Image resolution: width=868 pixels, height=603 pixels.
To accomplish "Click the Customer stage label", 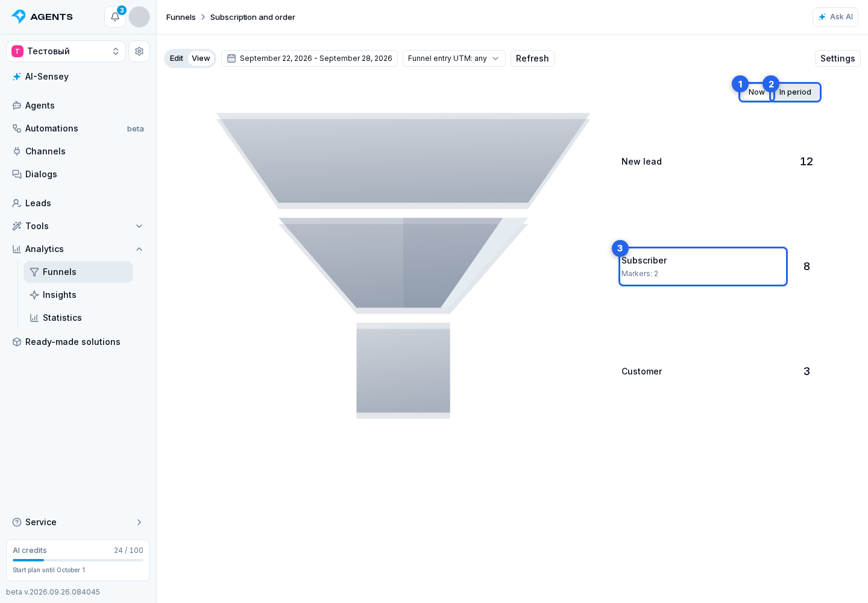I will (x=641, y=371).
